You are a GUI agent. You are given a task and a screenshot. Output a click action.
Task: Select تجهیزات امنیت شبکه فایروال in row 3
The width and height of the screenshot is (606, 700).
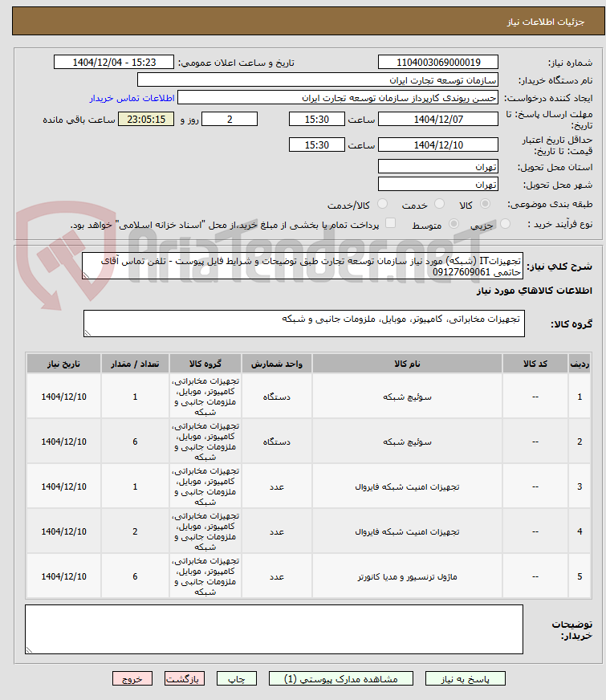pos(407,487)
